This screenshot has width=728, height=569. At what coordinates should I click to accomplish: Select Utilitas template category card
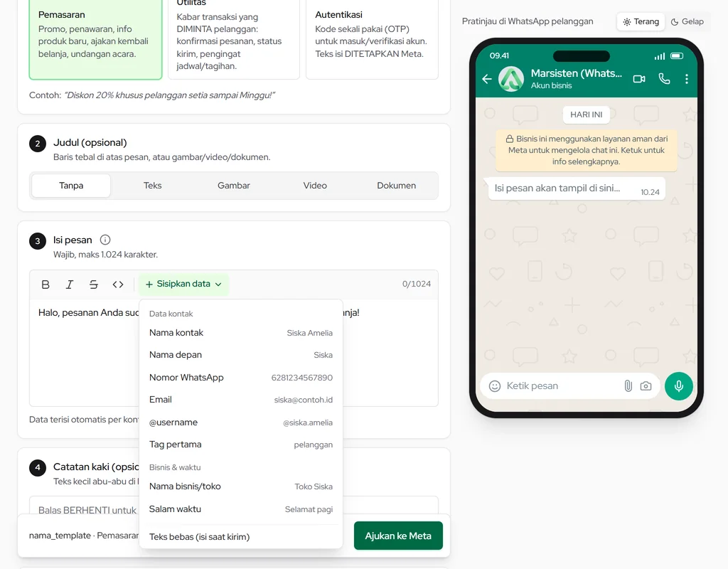click(x=234, y=38)
